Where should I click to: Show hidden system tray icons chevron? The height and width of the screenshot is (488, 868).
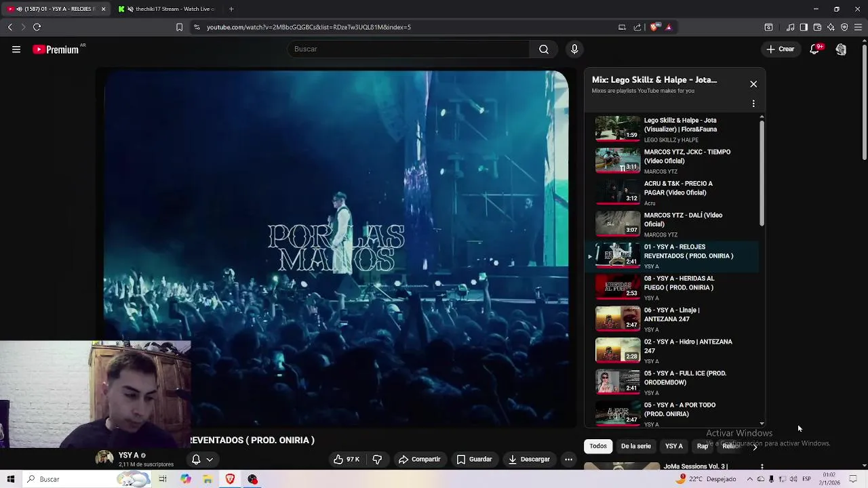click(750, 479)
